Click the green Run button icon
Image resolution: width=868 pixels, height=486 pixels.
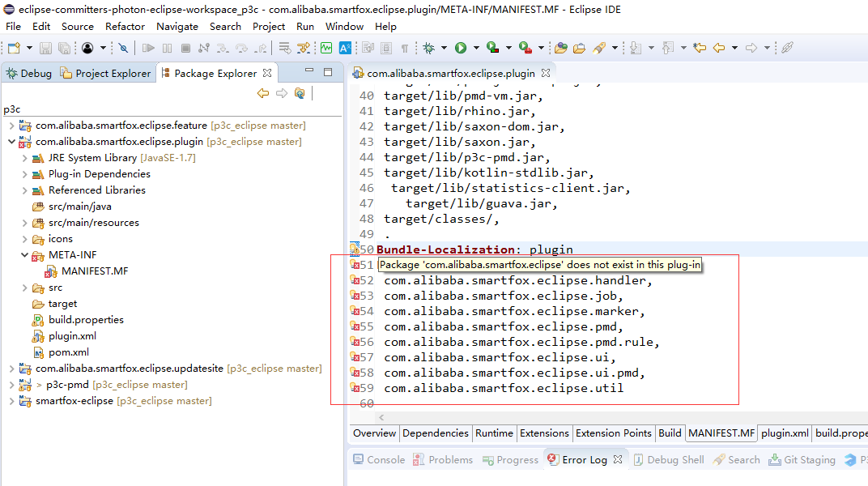click(461, 48)
